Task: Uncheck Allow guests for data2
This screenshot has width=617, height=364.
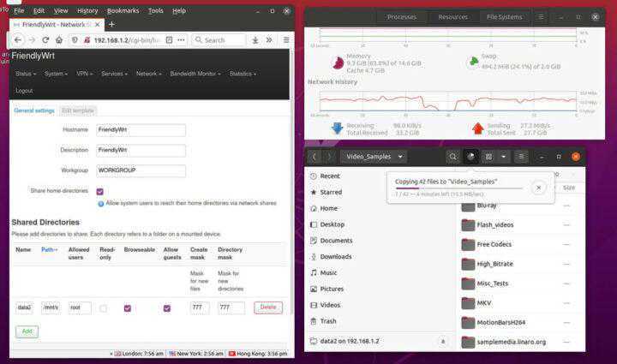Action: [x=166, y=307]
